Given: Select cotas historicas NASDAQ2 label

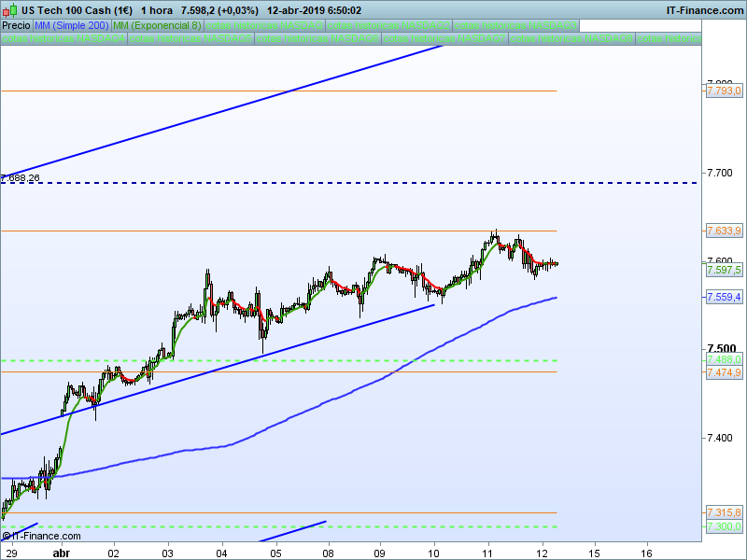Looking at the screenshot, I should pyautogui.click(x=388, y=25).
